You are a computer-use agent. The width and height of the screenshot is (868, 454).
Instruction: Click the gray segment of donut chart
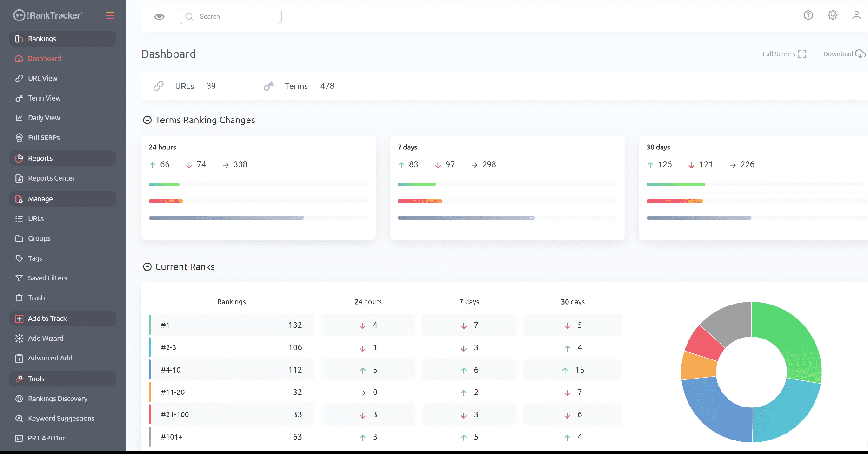730,320
